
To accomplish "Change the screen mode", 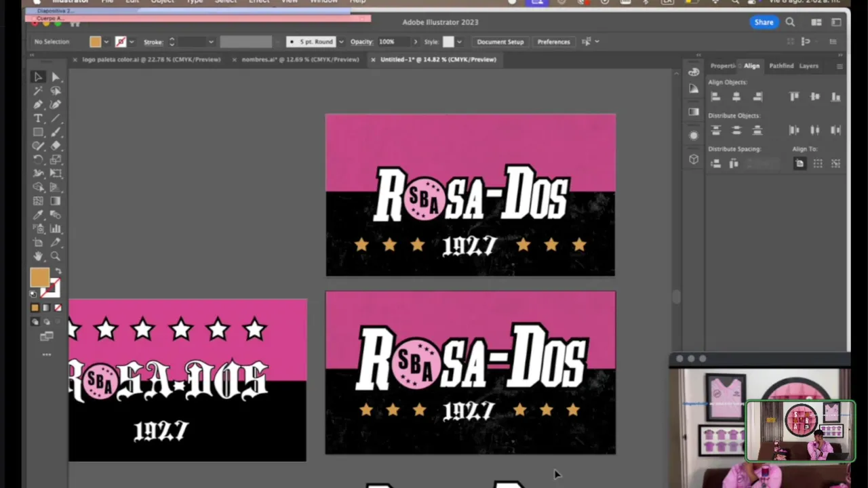I will (x=47, y=337).
